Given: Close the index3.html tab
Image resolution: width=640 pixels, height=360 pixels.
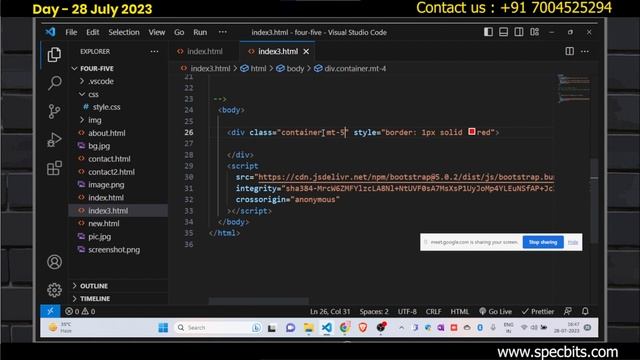Looking at the screenshot, I should tap(306, 51).
